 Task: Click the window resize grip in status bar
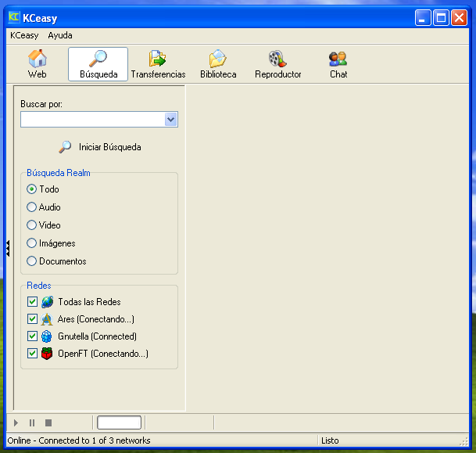[x=464, y=442]
